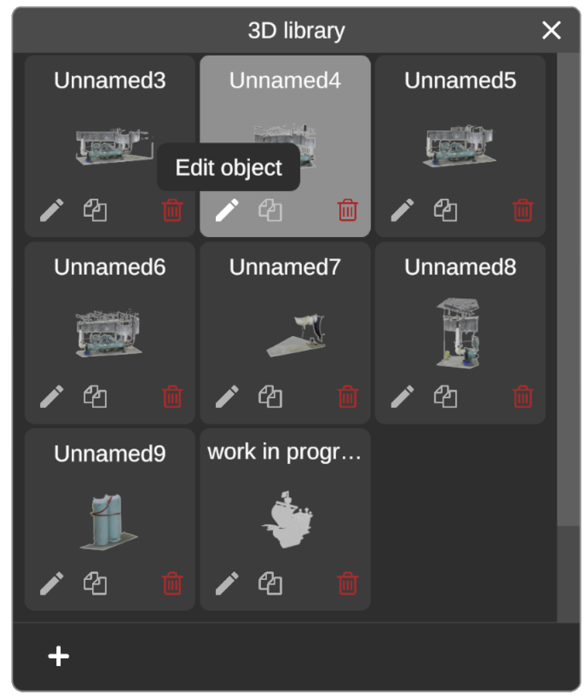This screenshot has width=588, height=700.
Task: Choose the Unnamed8 model thumbnail
Action: [459, 333]
